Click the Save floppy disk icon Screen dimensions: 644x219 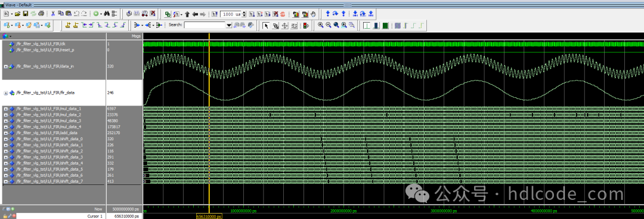click(26, 14)
